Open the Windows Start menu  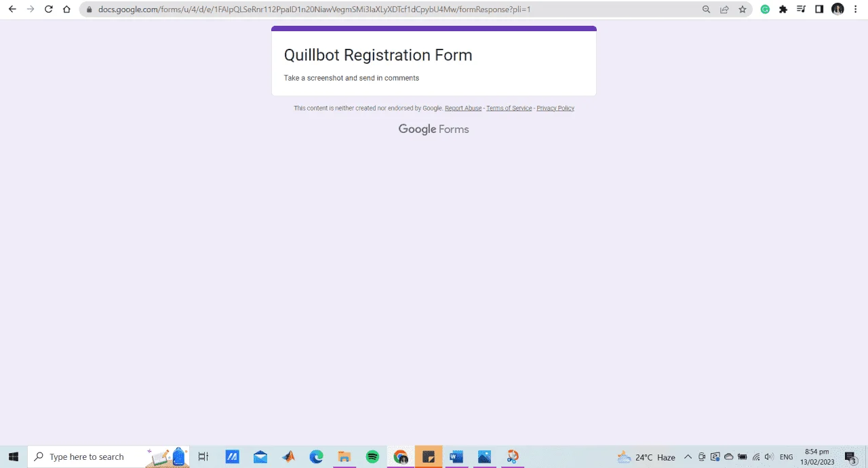13,456
